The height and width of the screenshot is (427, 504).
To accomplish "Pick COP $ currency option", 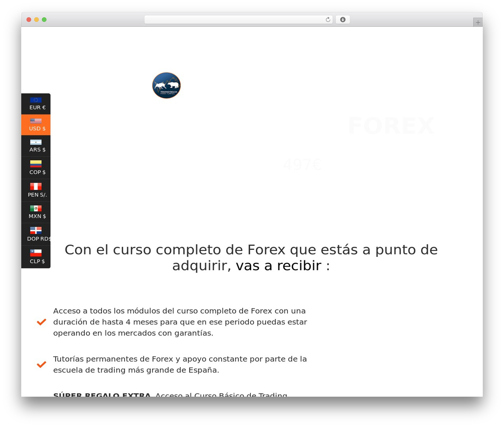I will coord(36,168).
